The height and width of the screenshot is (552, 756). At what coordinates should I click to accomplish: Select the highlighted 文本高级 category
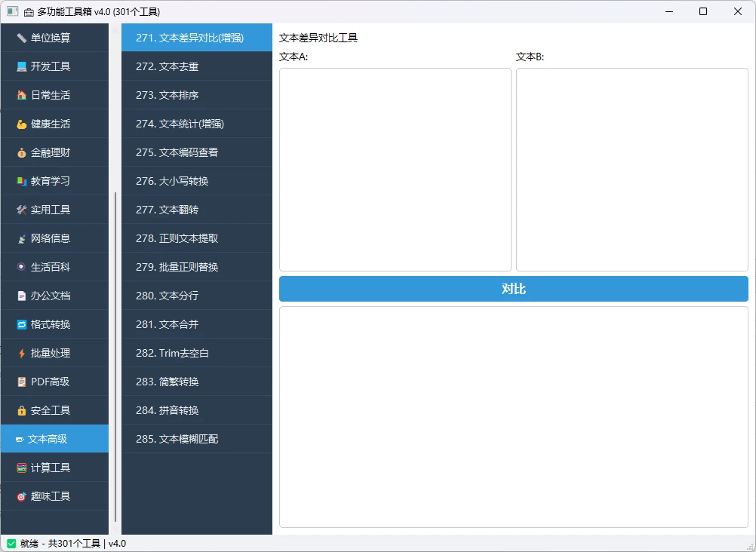pos(54,439)
